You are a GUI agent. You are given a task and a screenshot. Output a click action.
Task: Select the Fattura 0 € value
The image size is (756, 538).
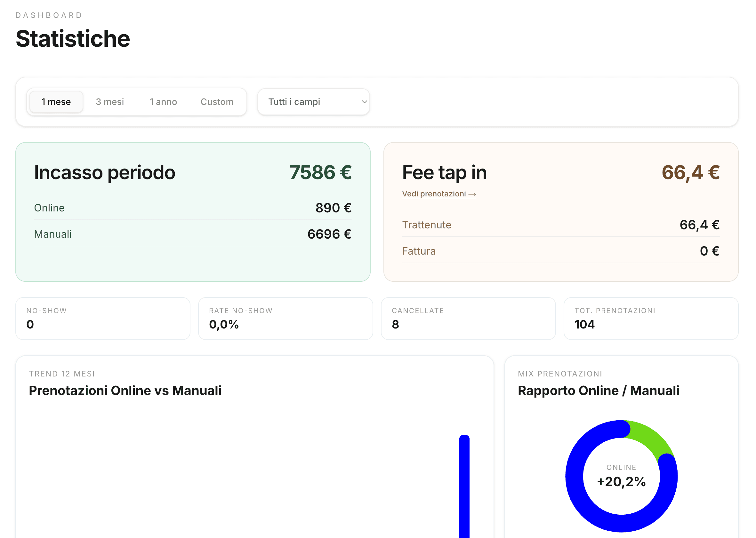(710, 251)
